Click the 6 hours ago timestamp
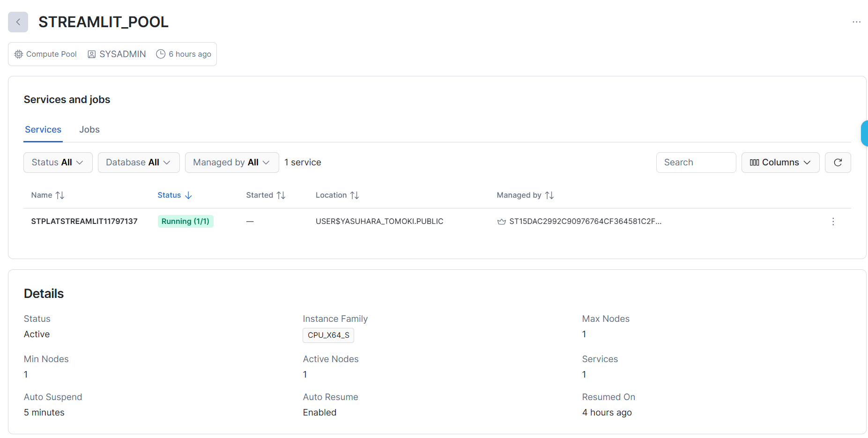The image size is (868, 438). click(190, 54)
